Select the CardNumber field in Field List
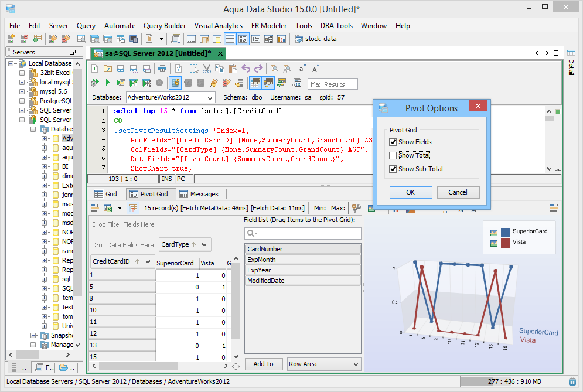 pyautogui.click(x=303, y=249)
